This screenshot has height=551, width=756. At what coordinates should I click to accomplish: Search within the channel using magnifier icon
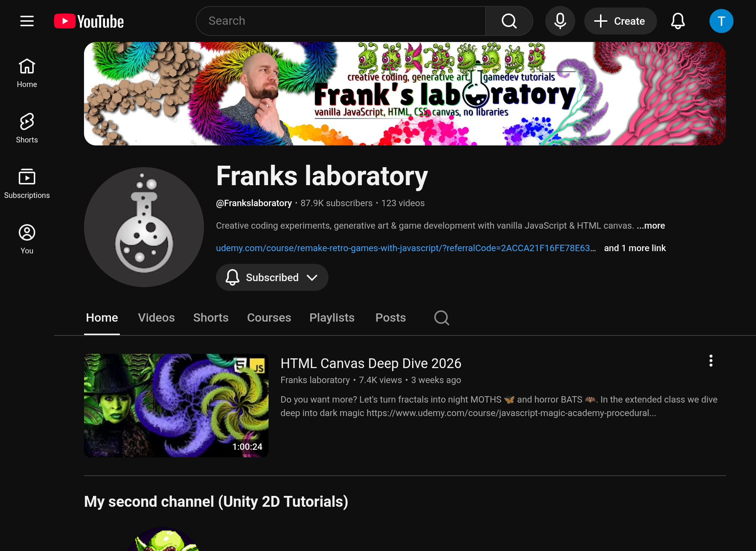pos(441,318)
